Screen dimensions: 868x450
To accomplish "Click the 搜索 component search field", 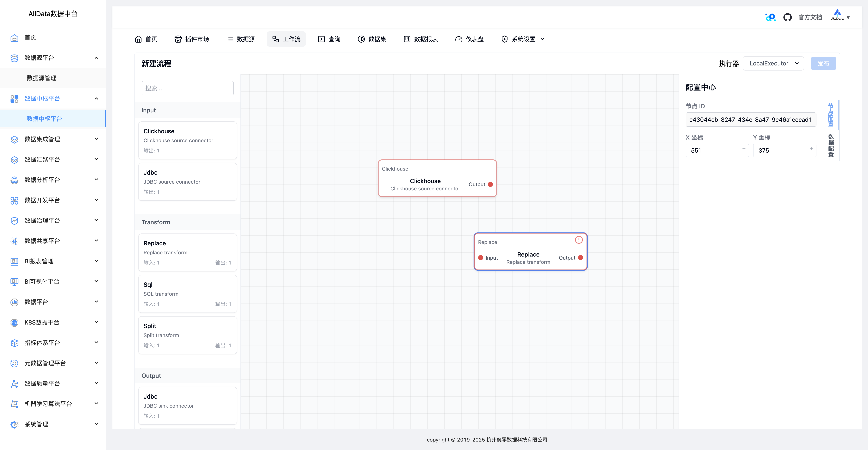I will [x=187, y=88].
